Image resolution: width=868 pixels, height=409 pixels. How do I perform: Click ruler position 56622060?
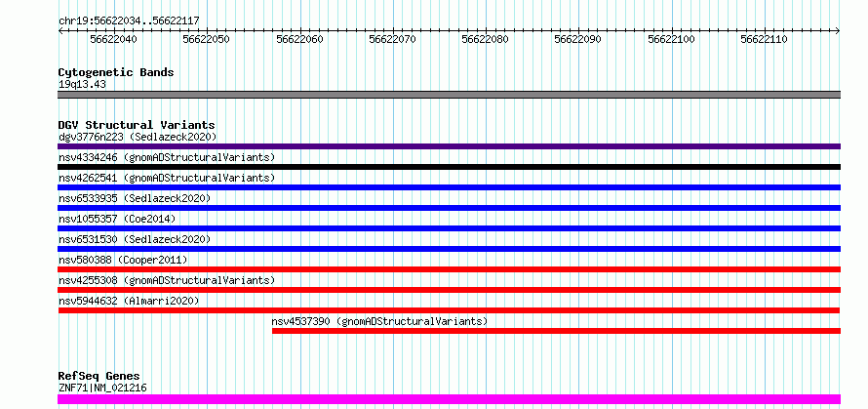(299, 39)
